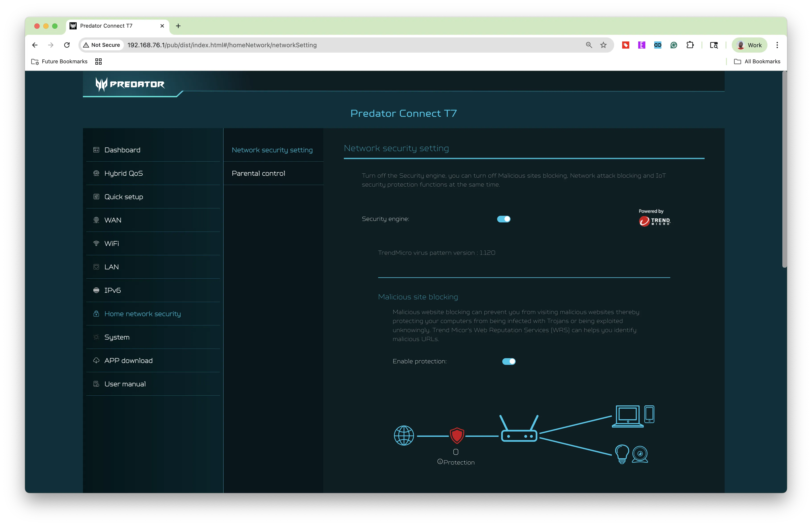Screen dimensions: 812x526
Task: Open the Future Bookmarks folder
Action: tap(59, 62)
